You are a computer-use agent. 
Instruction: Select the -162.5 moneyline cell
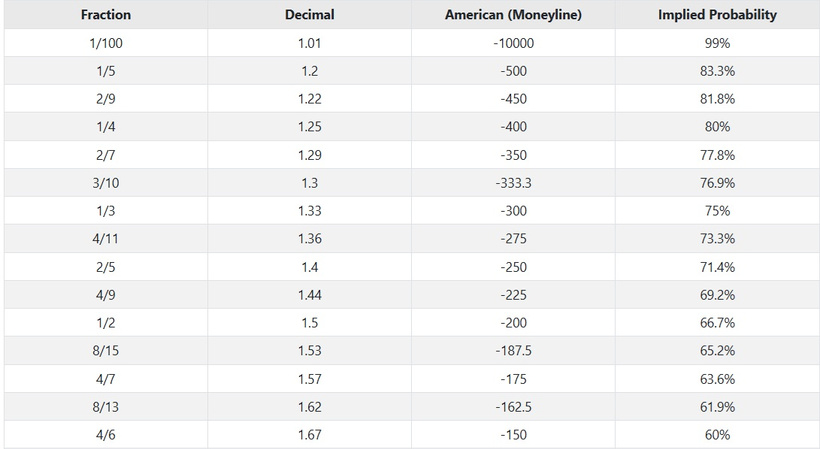pos(513,407)
